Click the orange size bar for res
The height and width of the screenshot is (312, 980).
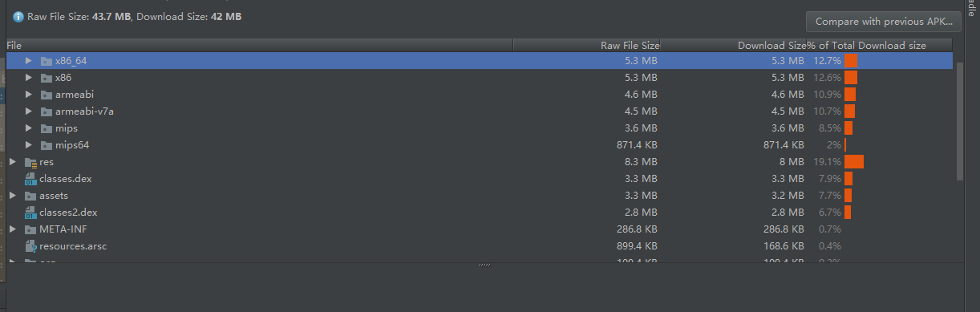(854, 162)
